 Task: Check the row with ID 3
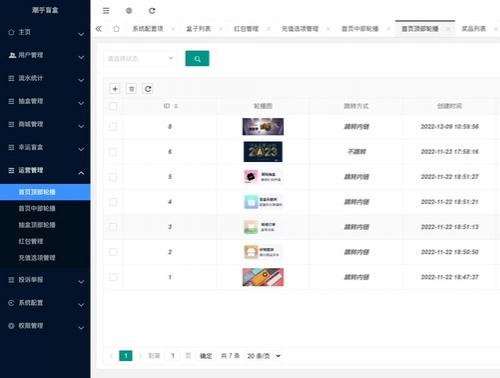click(x=113, y=227)
